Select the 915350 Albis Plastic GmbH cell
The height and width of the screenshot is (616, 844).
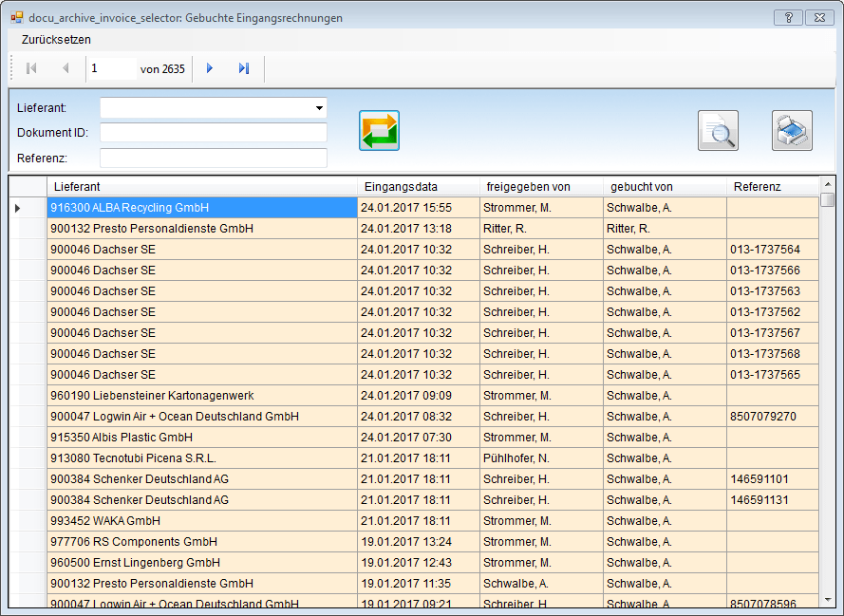click(202, 438)
